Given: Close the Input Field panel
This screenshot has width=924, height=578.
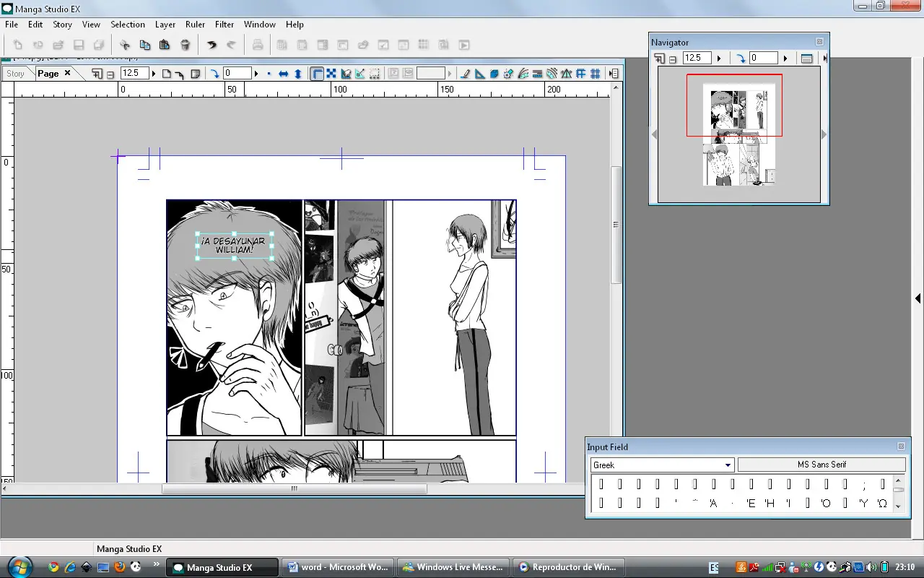Looking at the screenshot, I should point(901,447).
